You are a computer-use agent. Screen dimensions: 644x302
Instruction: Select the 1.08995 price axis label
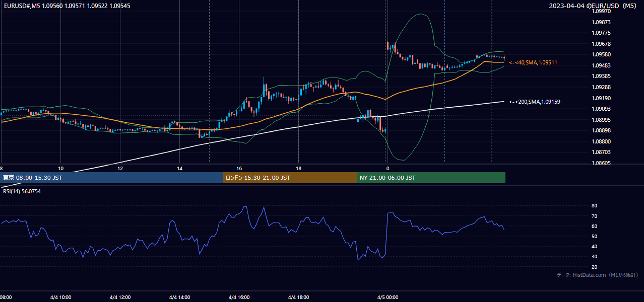[x=601, y=120]
